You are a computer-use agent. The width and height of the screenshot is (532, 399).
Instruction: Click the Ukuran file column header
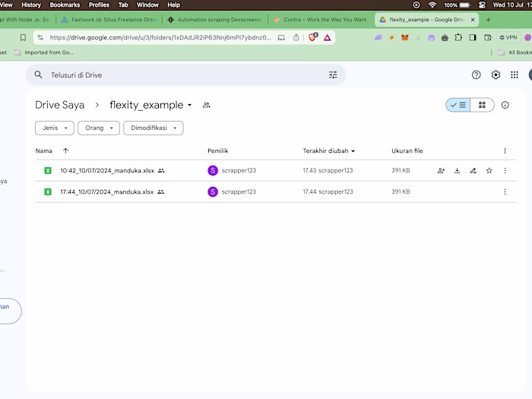pyautogui.click(x=407, y=151)
